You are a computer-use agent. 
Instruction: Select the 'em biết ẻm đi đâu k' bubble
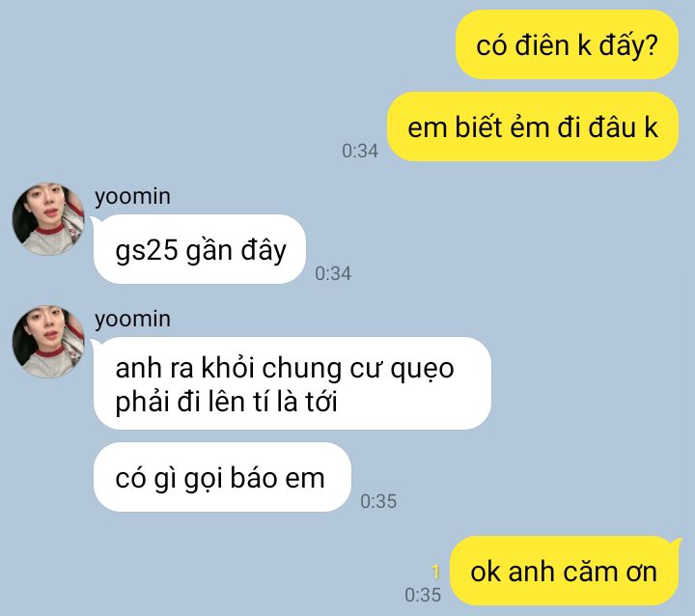pos(533,126)
